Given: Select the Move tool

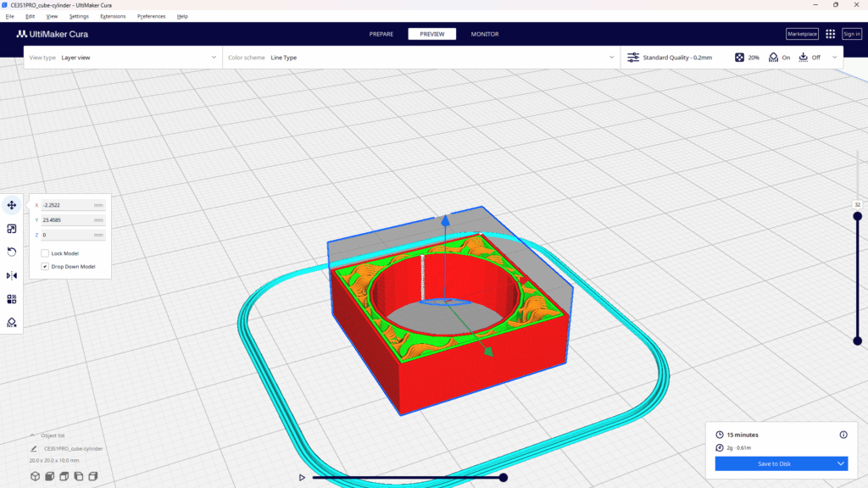Looking at the screenshot, I should pos(11,205).
